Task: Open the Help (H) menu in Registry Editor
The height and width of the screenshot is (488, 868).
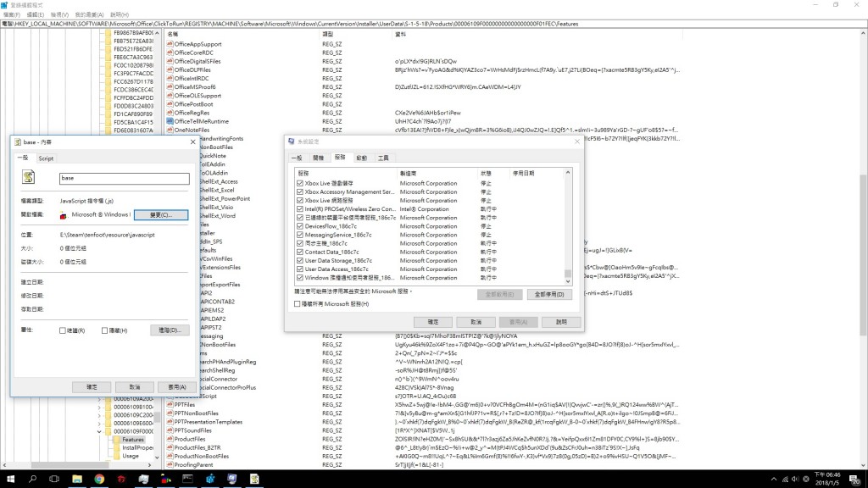Action: [120, 15]
